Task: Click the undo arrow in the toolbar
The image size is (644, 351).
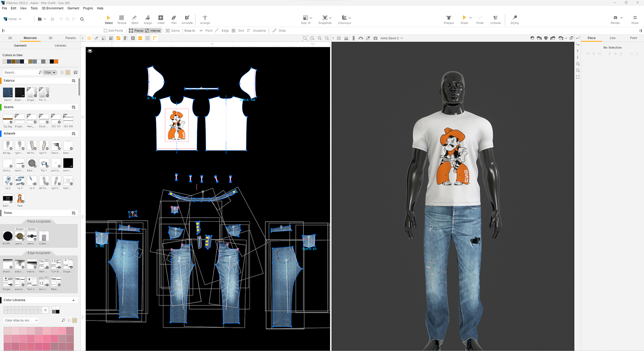Action: tap(61, 19)
